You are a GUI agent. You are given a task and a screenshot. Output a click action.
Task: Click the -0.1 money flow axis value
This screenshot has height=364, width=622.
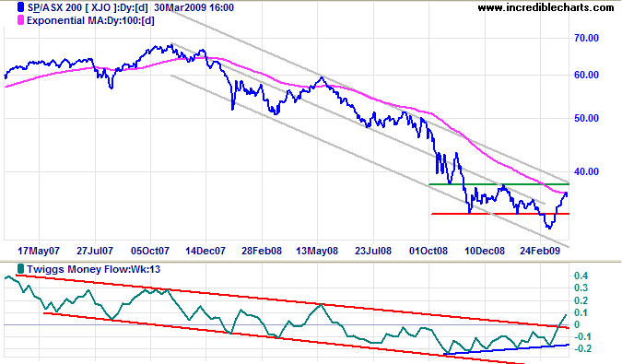click(581, 337)
